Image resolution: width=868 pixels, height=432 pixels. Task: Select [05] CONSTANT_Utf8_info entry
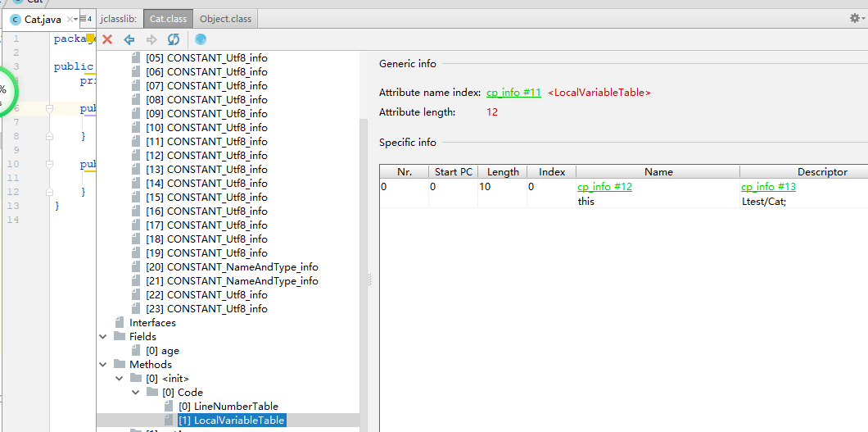[206, 57]
